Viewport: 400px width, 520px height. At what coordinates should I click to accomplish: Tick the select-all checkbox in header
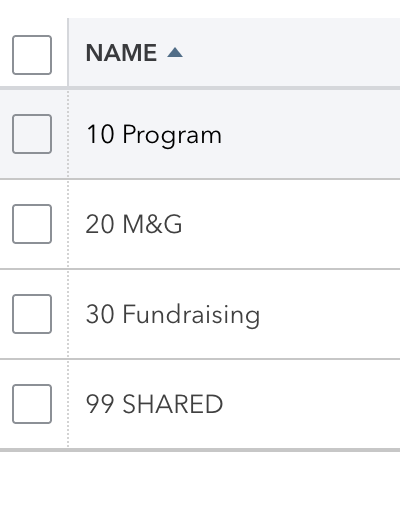pos(32,55)
